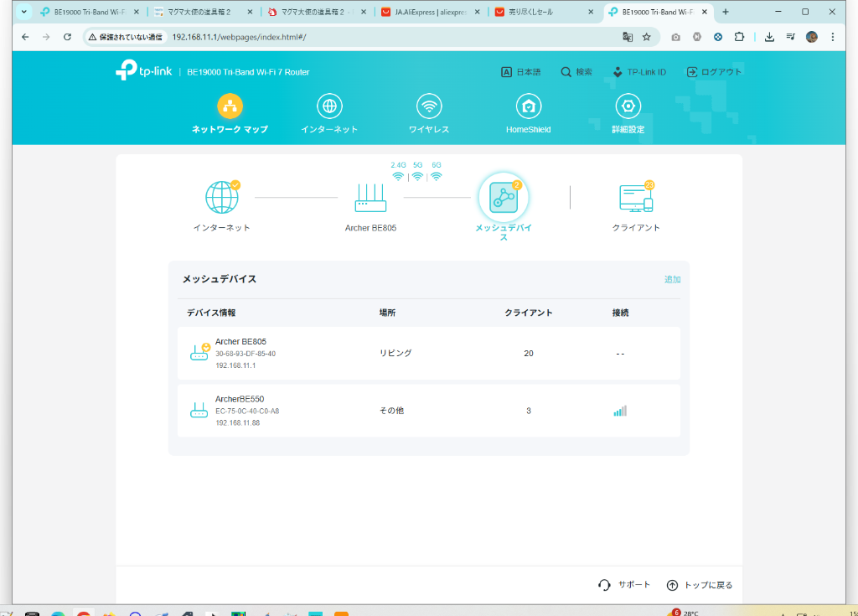Open the tab search dropdown arrow

click(x=23, y=12)
